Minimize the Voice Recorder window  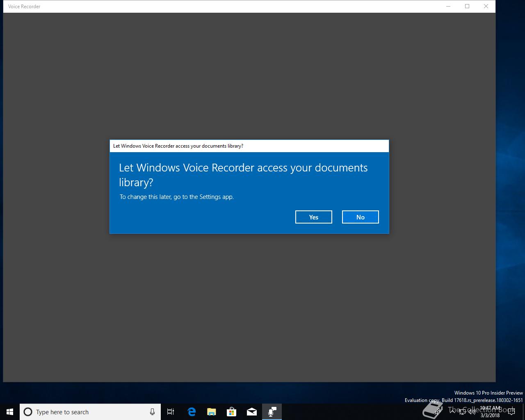click(x=448, y=6)
